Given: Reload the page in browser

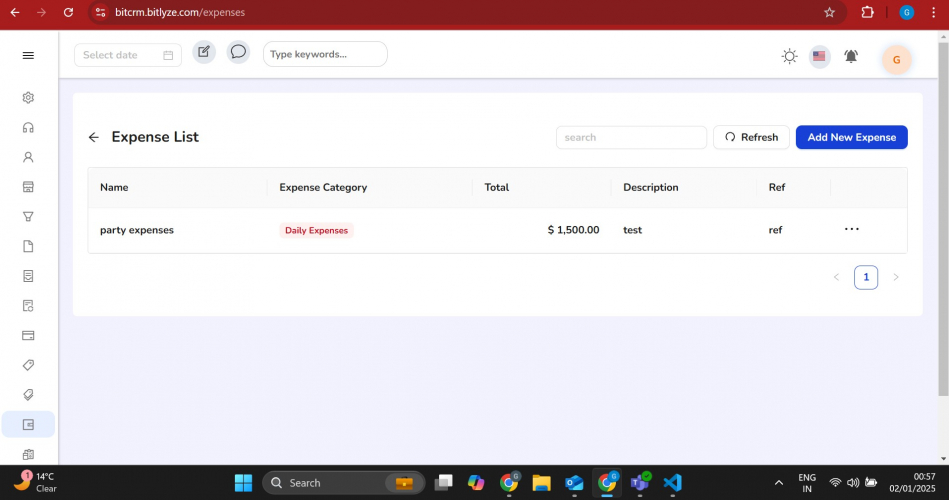Looking at the screenshot, I should [68, 12].
